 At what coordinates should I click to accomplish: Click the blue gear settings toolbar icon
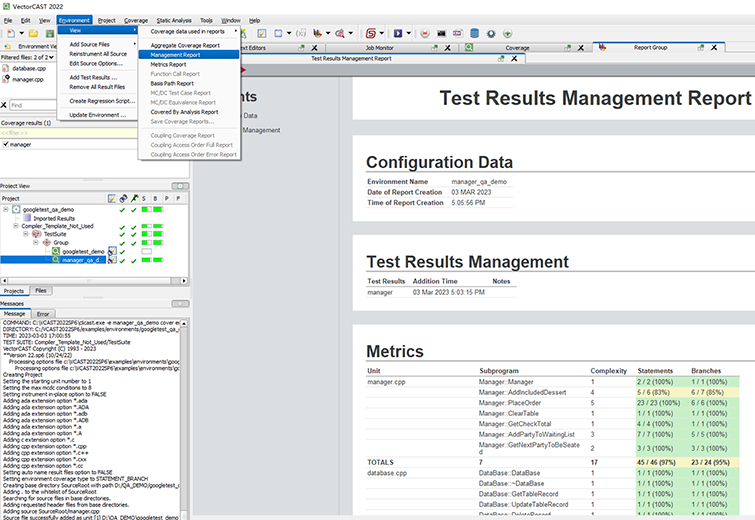(x=491, y=33)
